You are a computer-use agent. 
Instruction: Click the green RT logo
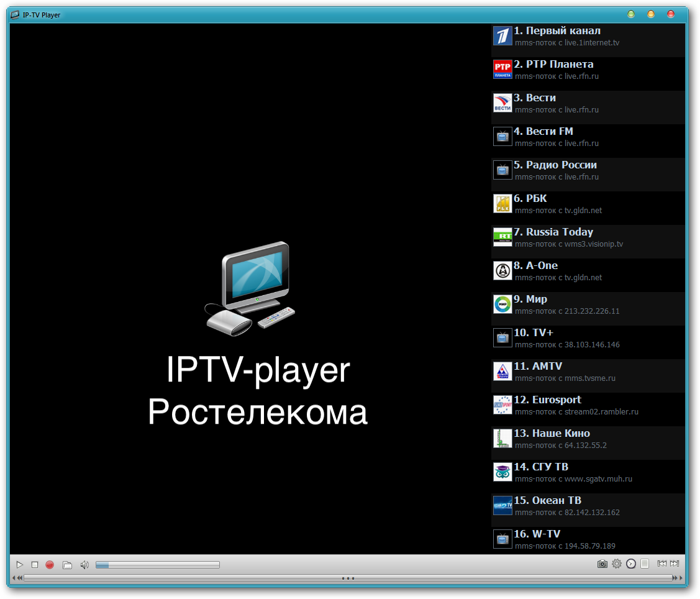[x=502, y=237]
